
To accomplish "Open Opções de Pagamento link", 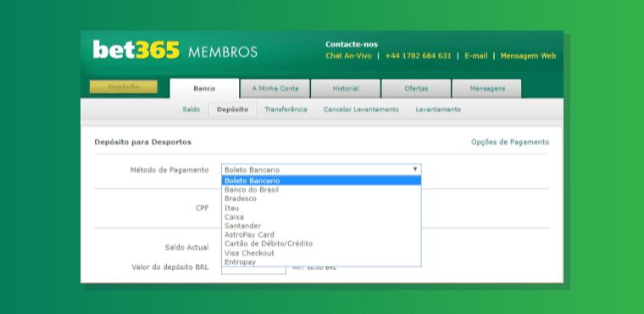I will point(510,142).
